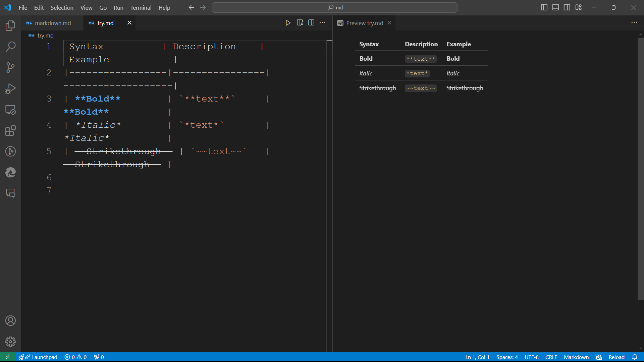Viewport: 644px width, 362px height.
Task: Open notifications bell in status bar
Action: point(635,357)
